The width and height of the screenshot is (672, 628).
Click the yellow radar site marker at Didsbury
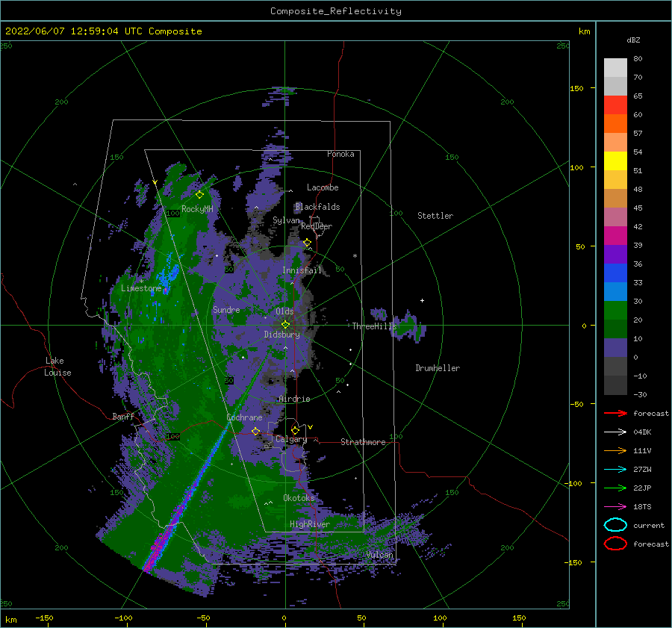(x=285, y=325)
